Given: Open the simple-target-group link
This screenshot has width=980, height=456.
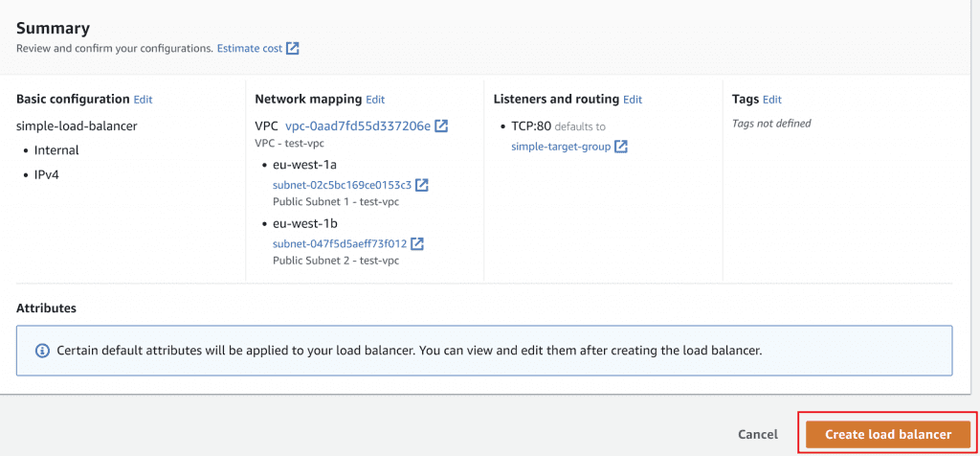Looking at the screenshot, I should click(561, 147).
